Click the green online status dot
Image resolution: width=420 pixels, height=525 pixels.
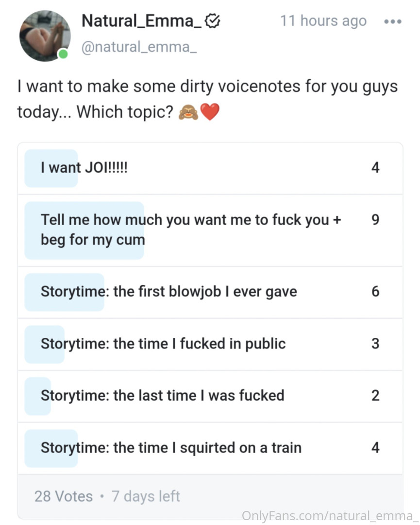click(x=63, y=54)
